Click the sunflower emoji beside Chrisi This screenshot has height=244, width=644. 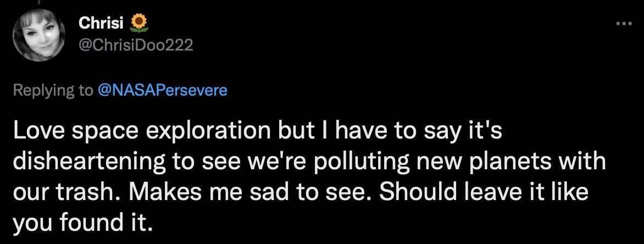(x=140, y=23)
